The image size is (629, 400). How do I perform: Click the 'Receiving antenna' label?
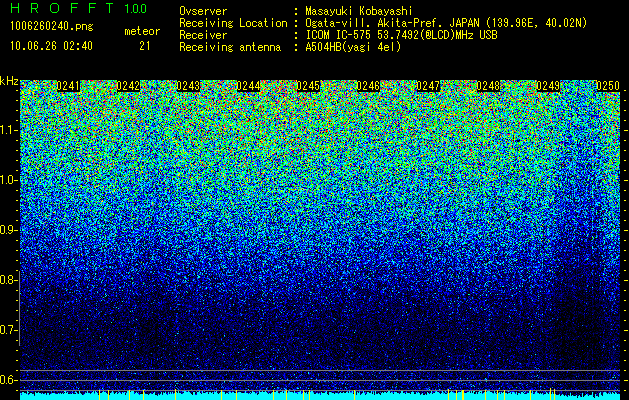230,47
